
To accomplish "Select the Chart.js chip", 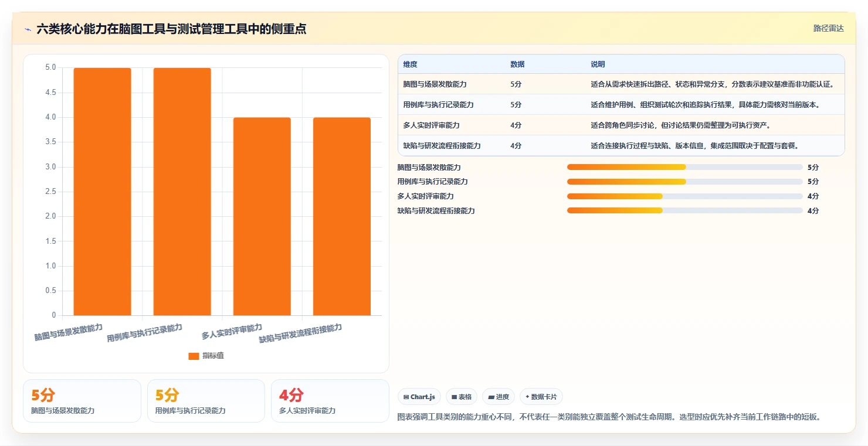I will pos(419,397).
